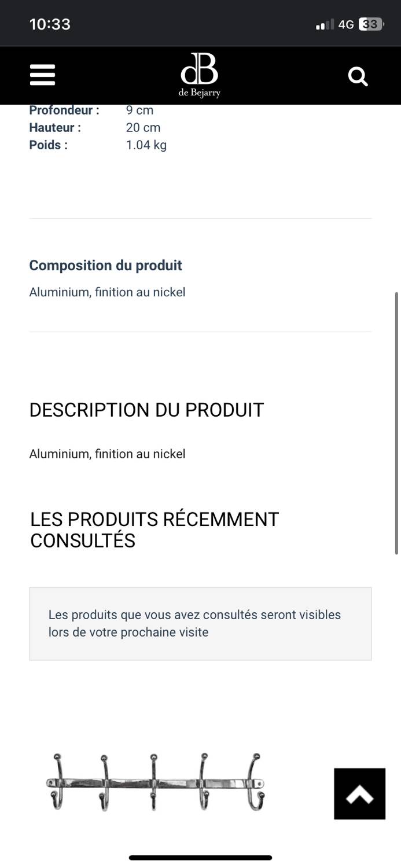This screenshot has width=401, height=868.
Task: Tap the battery indicator in status bar
Action: click(371, 24)
